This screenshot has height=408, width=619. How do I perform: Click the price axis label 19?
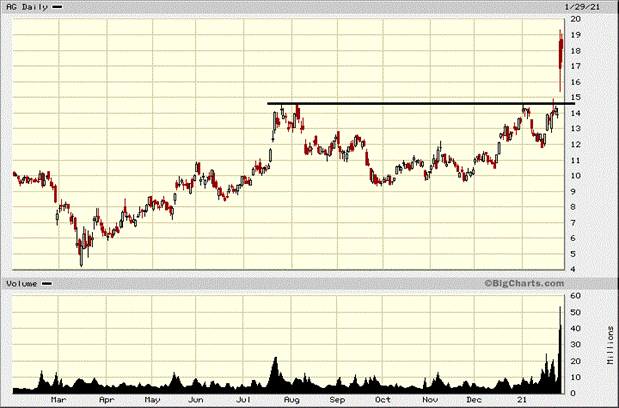pyautogui.click(x=576, y=35)
